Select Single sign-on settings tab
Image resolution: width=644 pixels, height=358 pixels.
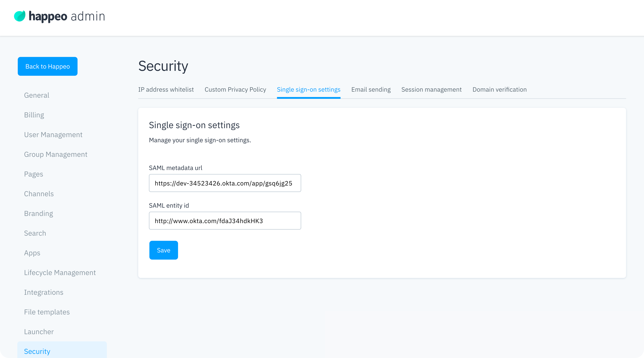pos(309,89)
